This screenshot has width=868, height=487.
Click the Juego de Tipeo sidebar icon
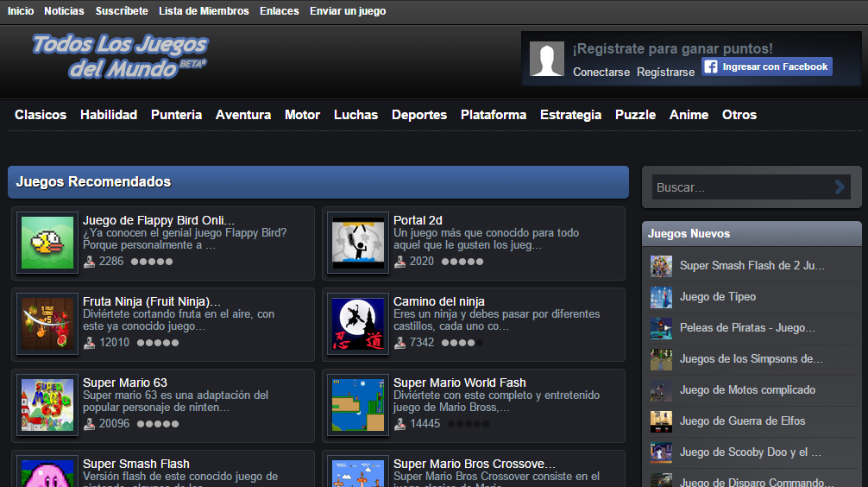[661, 297]
